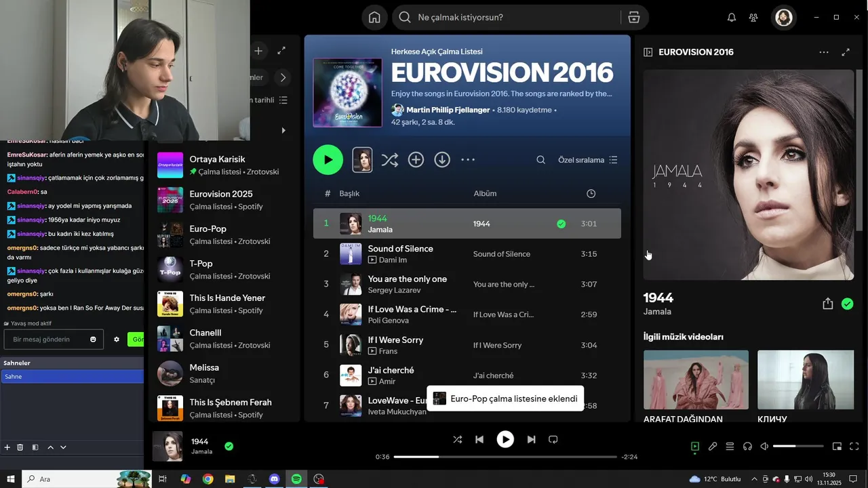Toggle saved checkmark in Now Playing panel
868x488 pixels.
[x=847, y=304]
